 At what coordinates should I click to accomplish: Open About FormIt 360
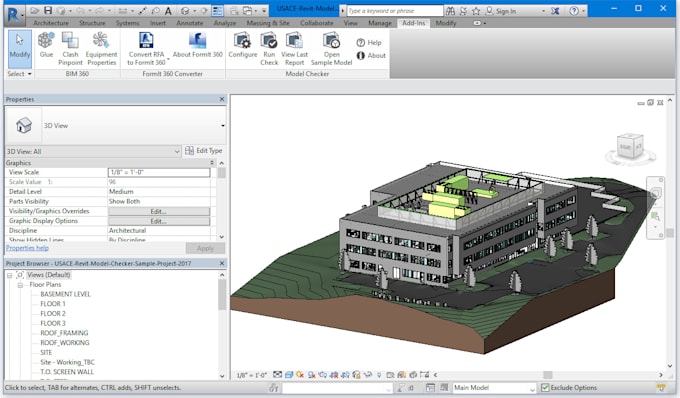tap(197, 45)
